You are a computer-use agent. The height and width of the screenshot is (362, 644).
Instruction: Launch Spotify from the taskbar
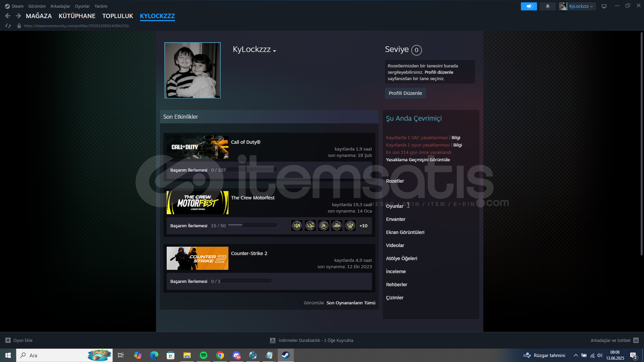tap(203, 355)
